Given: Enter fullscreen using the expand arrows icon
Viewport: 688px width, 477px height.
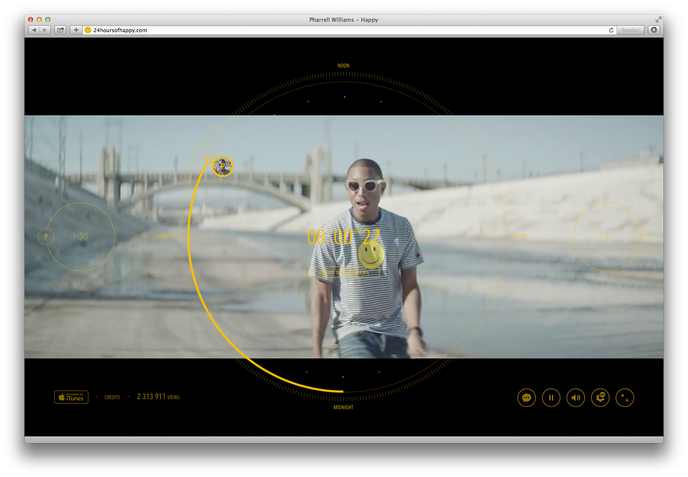Looking at the screenshot, I should click(x=625, y=398).
